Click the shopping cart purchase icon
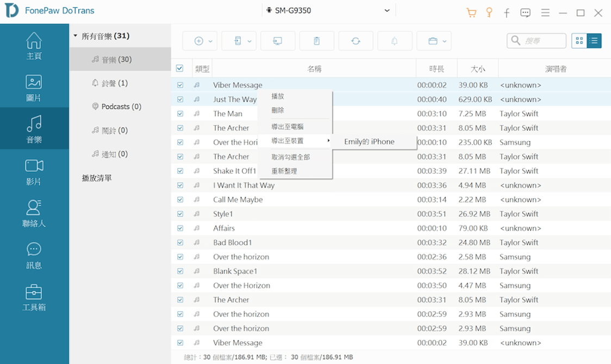The height and width of the screenshot is (364, 611). [471, 12]
